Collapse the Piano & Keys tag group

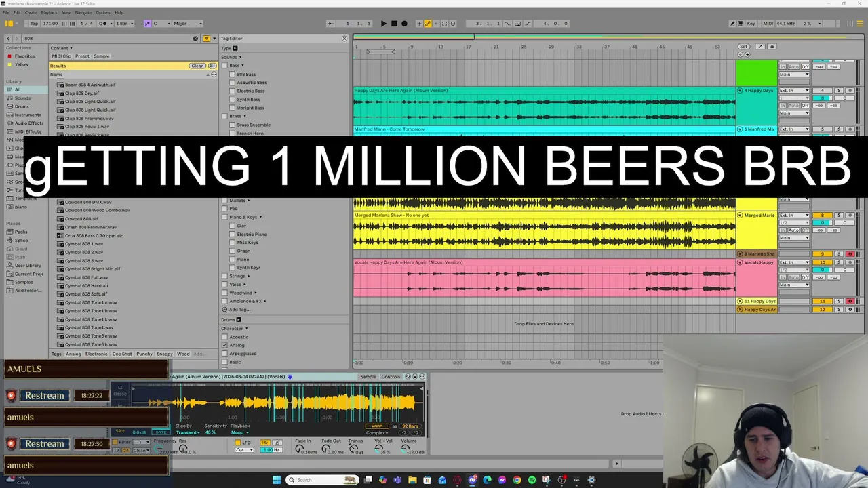pyautogui.click(x=260, y=217)
